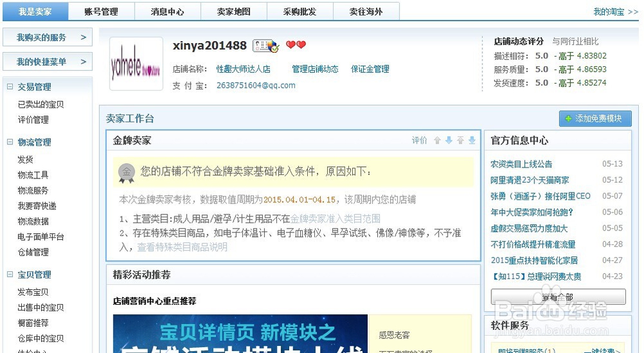The width and height of the screenshot is (644, 353).
Task: Open 电子面单平台
Action: pos(41,236)
